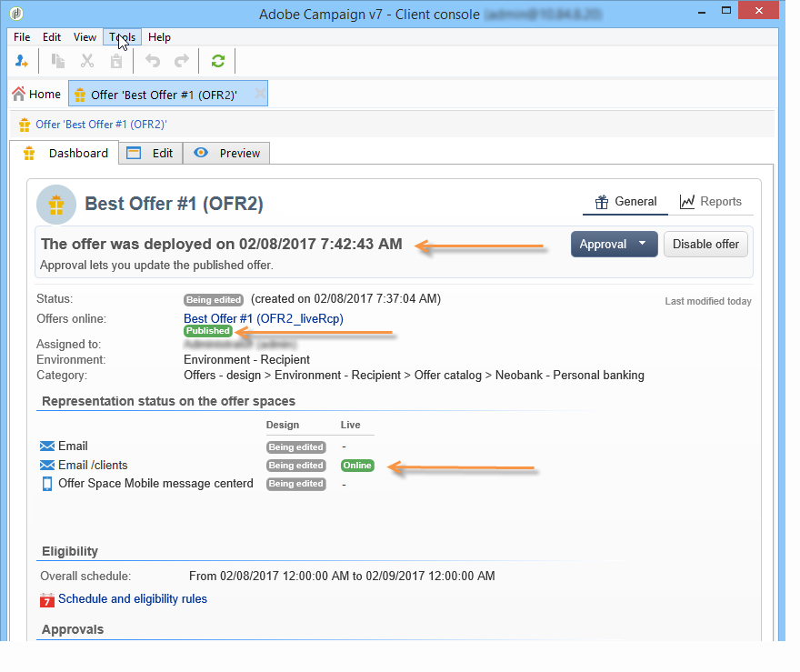This screenshot has height=672, width=800.
Task: Click the Live column header
Action: point(351,425)
